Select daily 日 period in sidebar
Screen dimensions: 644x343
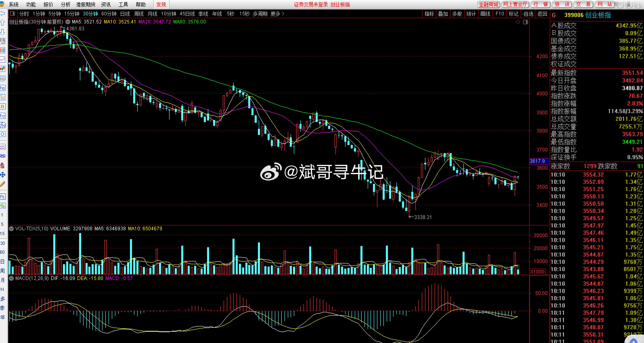(2, 262)
